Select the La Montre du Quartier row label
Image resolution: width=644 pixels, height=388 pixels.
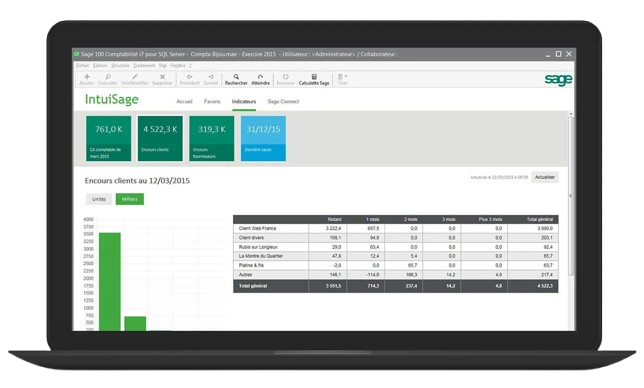[261, 256]
